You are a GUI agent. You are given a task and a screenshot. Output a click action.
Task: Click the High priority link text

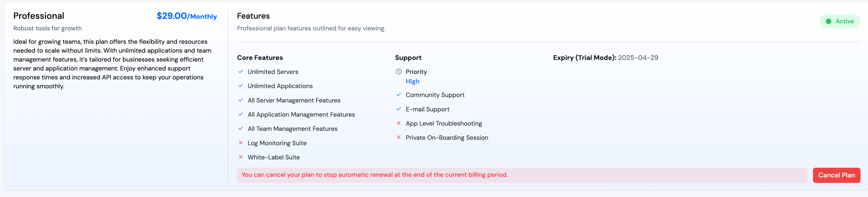pyautogui.click(x=412, y=81)
